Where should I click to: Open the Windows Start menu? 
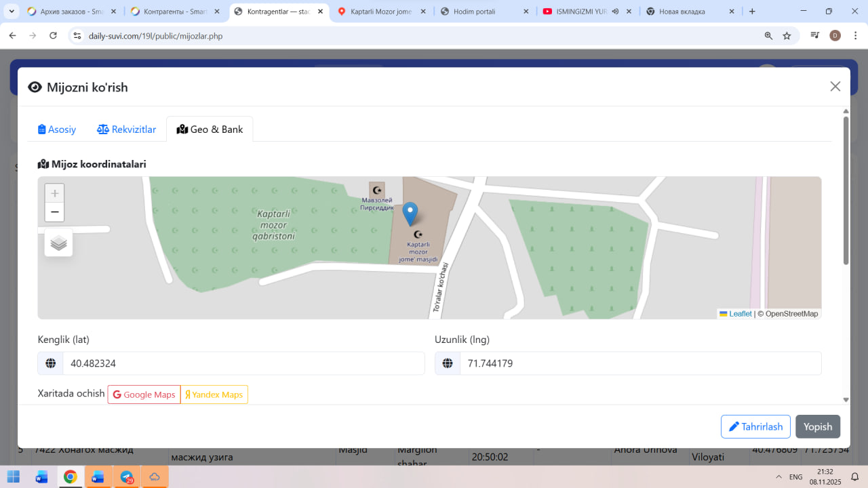(x=13, y=476)
